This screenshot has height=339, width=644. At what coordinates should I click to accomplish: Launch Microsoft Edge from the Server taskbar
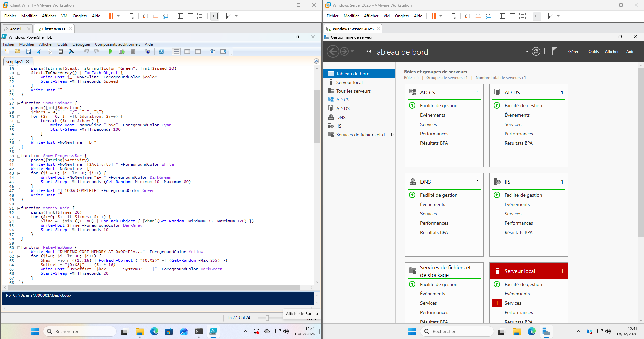[531, 331]
